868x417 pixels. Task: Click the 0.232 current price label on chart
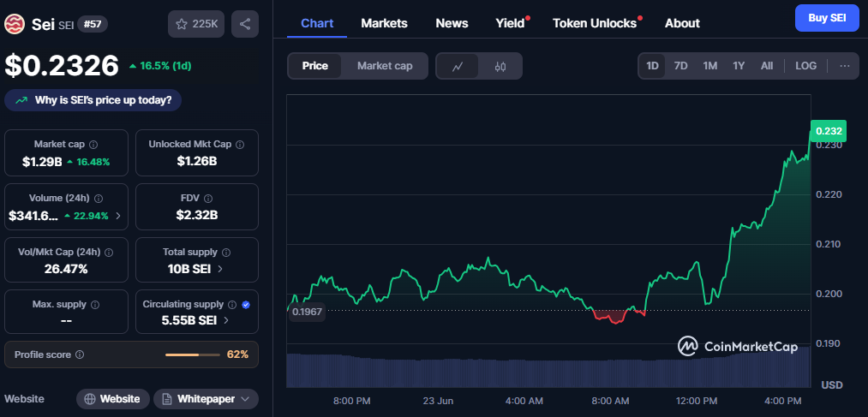point(828,131)
